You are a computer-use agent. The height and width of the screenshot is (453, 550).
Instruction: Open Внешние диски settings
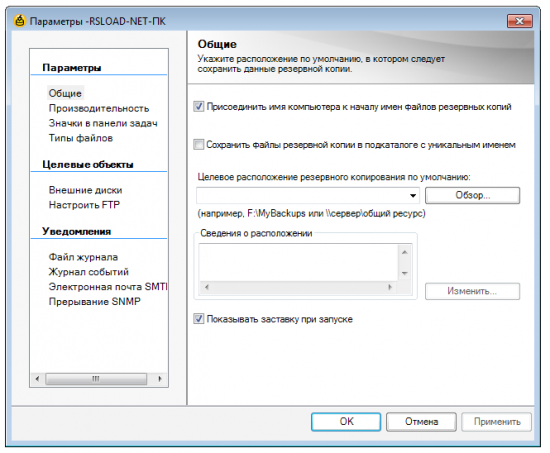click(x=85, y=190)
